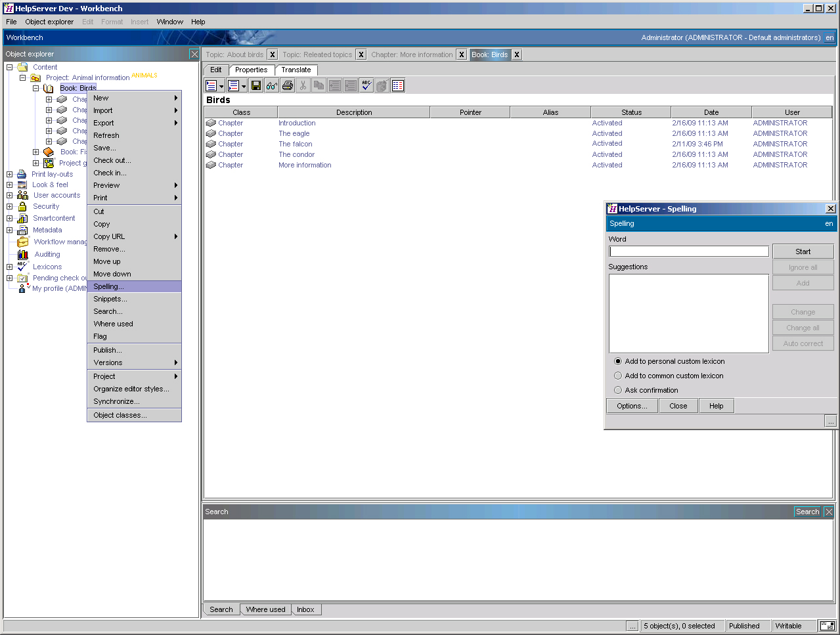Click the Auditing books icon in tree
The height and width of the screenshot is (635, 840).
tap(23, 254)
